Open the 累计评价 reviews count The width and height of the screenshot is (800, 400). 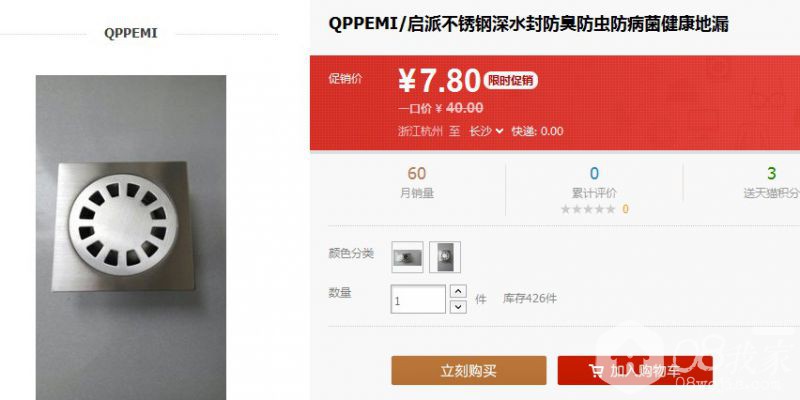(594, 173)
